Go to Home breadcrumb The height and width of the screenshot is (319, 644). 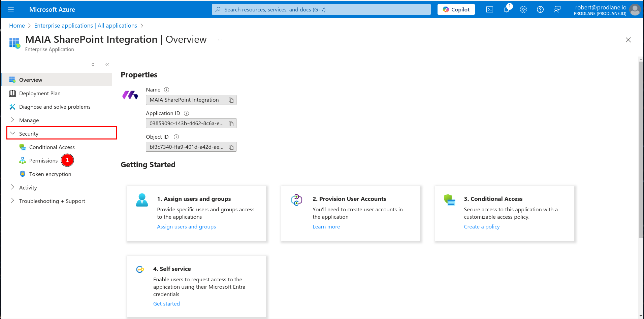17,26
